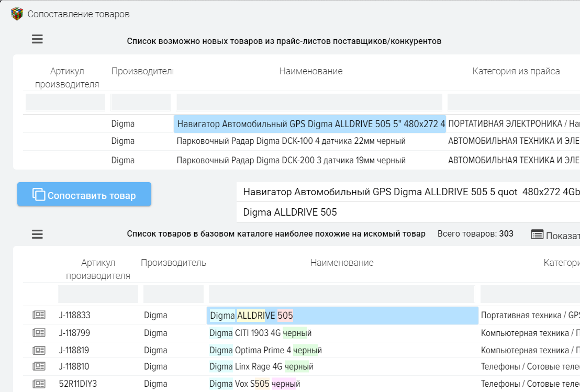Viewport: 580px width, 392px height.
Task: Sort by Производитель column in bottom table
Action: click(173, 263)
